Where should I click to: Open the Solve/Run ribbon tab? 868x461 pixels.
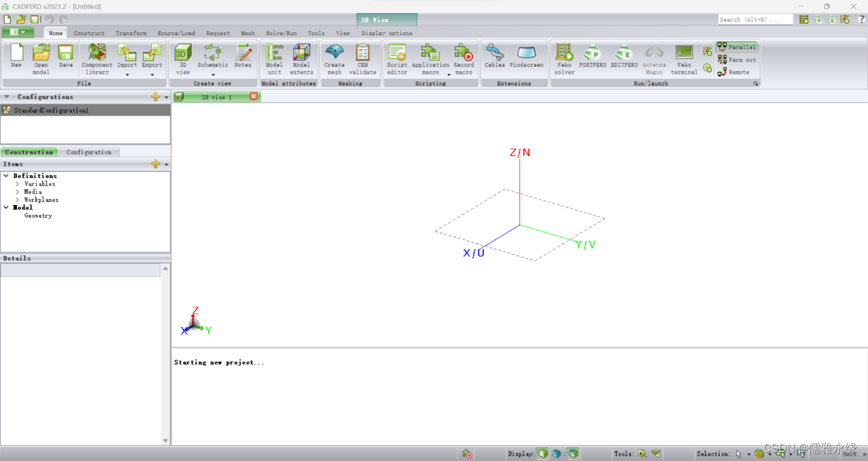pos(281,33)
